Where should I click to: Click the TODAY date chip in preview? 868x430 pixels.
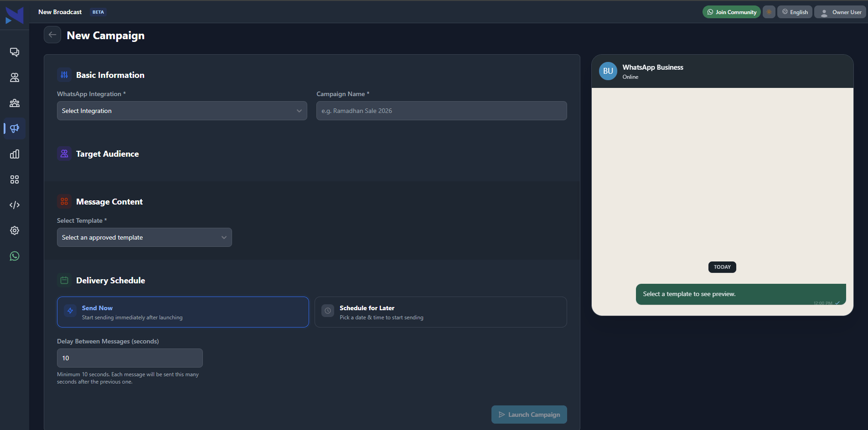(x=722, y=267)
